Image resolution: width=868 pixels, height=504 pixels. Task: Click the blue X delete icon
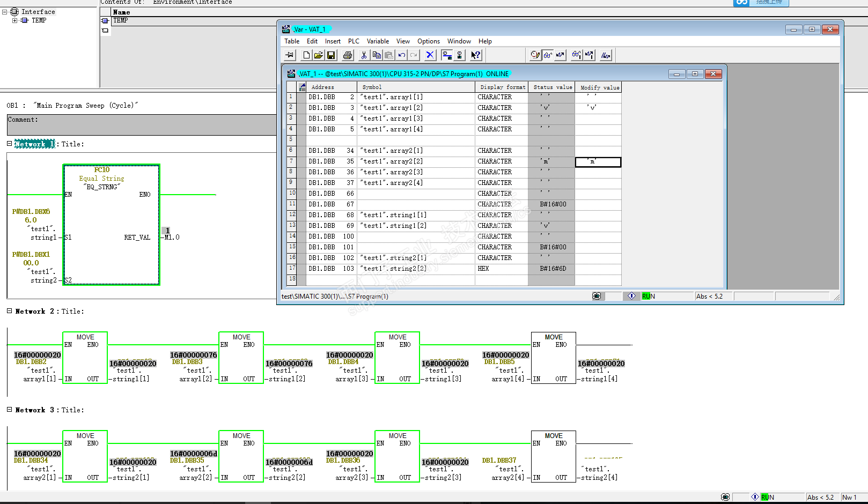(x=430, y=55)
